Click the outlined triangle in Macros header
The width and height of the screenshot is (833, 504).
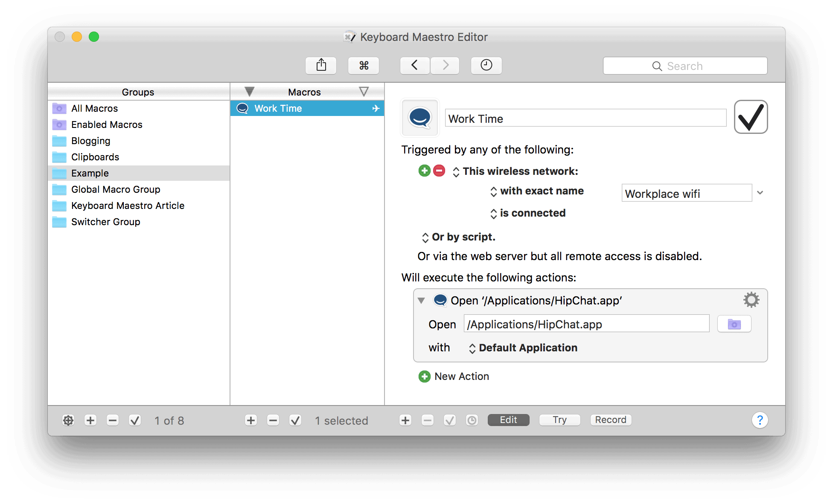coord(364,91)
